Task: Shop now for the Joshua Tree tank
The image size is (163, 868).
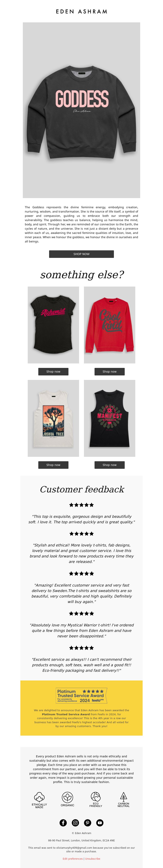Action: (x=53, y=465)
